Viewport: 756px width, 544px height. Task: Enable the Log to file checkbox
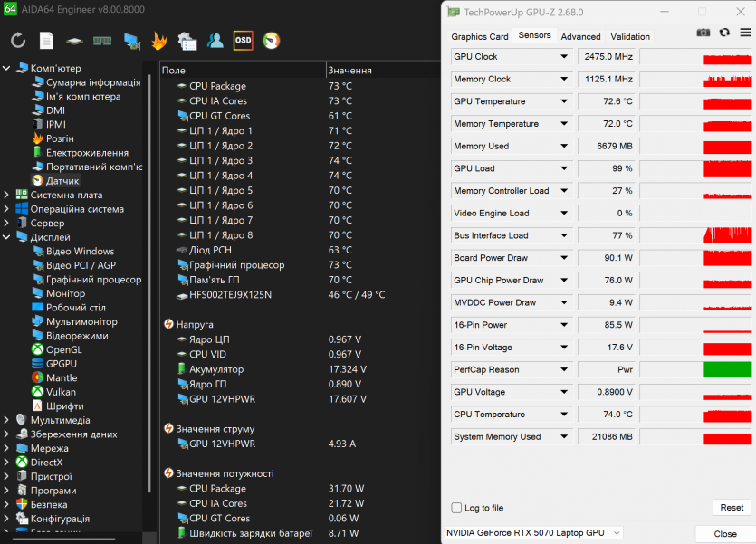click(457, 508)
